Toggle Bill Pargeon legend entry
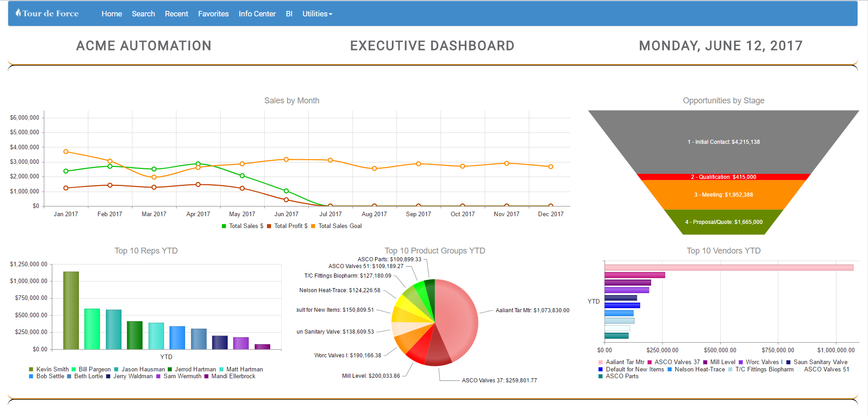The width and height of the screenshot is (868, 416). [91, 370]
